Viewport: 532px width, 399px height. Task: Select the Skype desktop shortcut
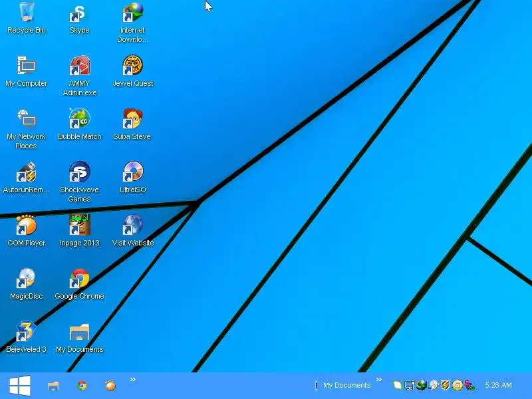tap(79, 19)
